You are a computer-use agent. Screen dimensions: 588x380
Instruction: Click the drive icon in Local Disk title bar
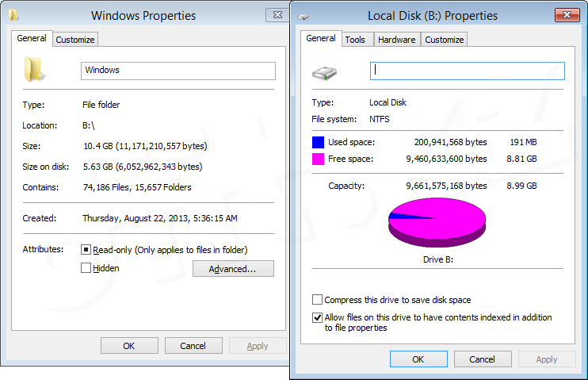(x=304, y=17)
